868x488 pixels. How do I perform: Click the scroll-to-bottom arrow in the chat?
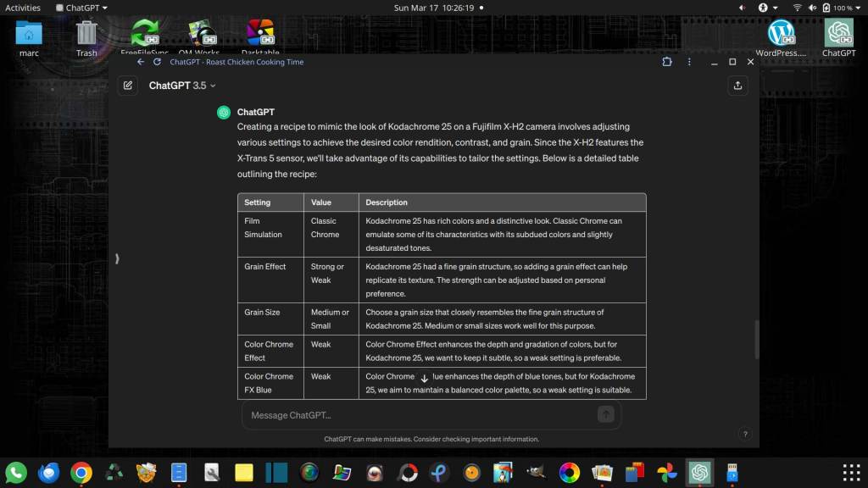click(424, 379)
